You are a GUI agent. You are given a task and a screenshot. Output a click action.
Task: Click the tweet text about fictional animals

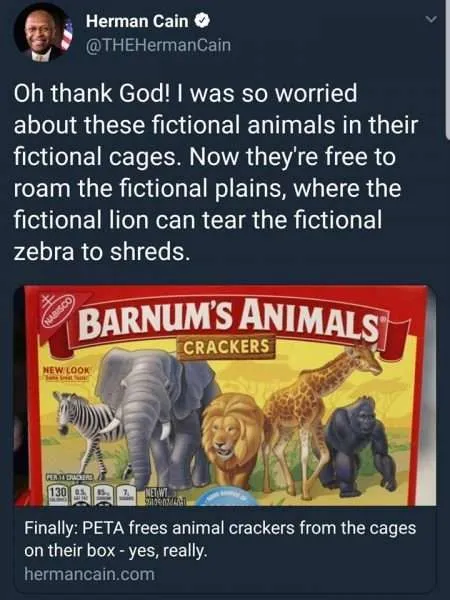214,173
